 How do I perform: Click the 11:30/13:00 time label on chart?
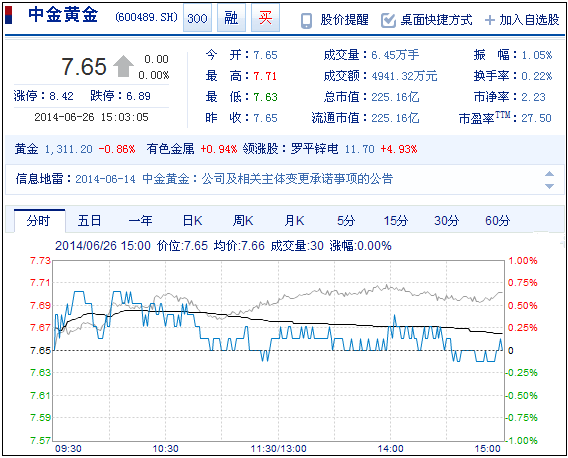(x=279, y=449)
